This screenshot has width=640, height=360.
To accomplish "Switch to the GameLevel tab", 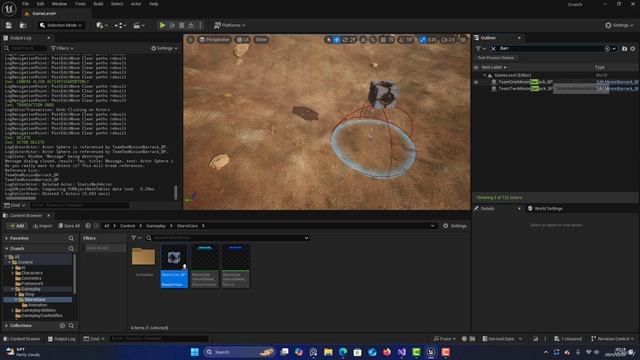I will tap(44, 13).
